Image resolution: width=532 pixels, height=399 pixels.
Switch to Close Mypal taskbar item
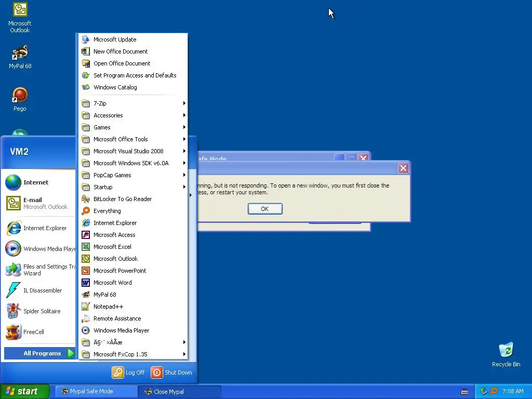pyautogui.click(x=180, y=391)
